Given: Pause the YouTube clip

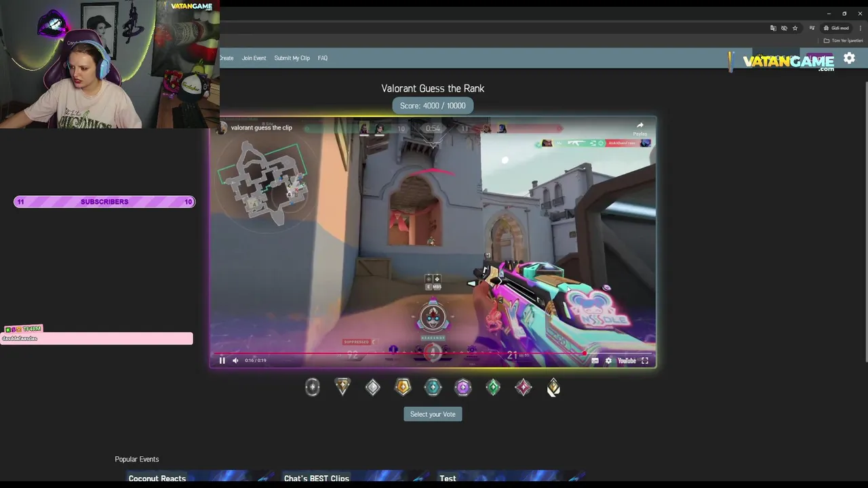Looking at the screenshot, I should (222, 361).
